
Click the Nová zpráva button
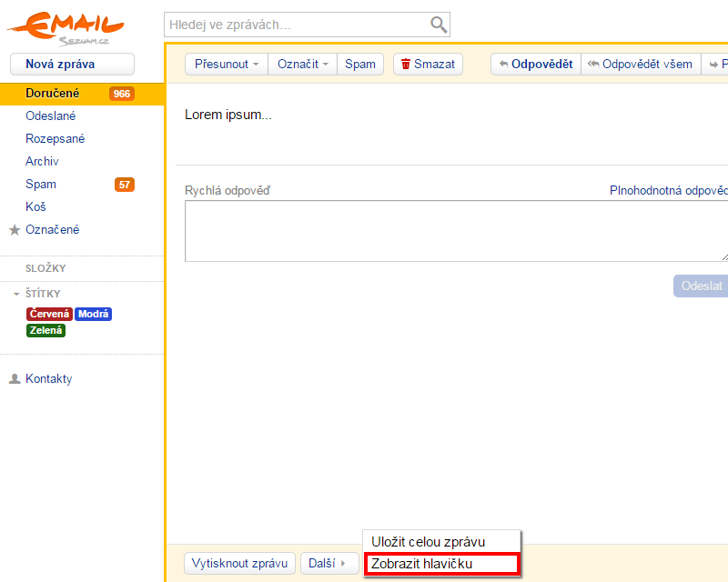coord(72,65)
